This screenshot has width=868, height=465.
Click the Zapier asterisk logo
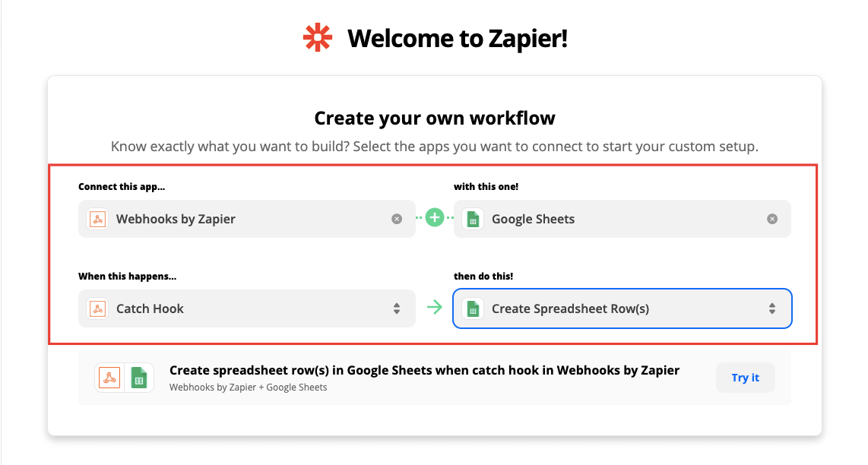coord(317,38)
